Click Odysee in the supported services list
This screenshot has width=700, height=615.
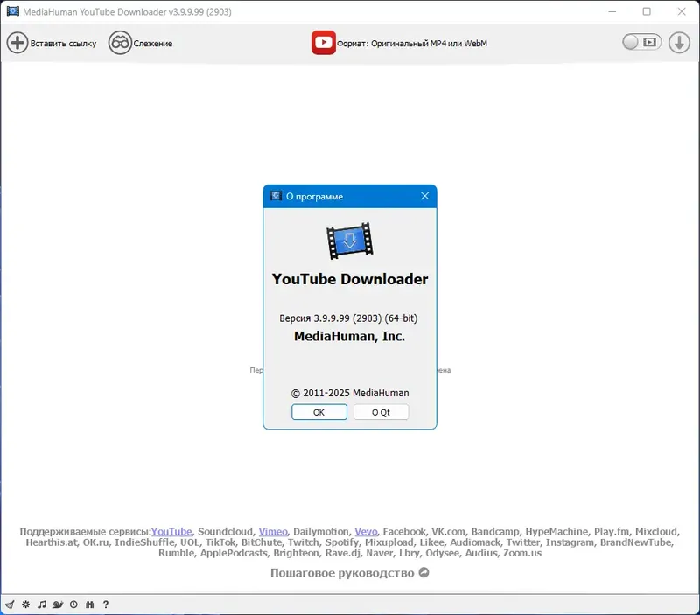coord(443,553)
